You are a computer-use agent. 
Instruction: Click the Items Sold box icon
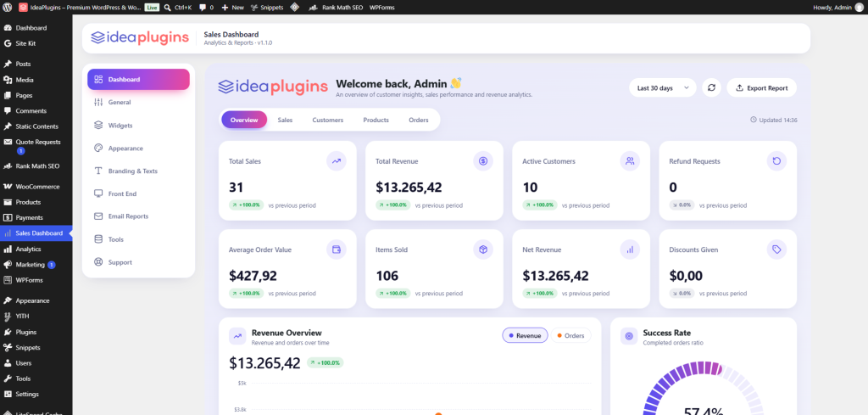(482, 250)
